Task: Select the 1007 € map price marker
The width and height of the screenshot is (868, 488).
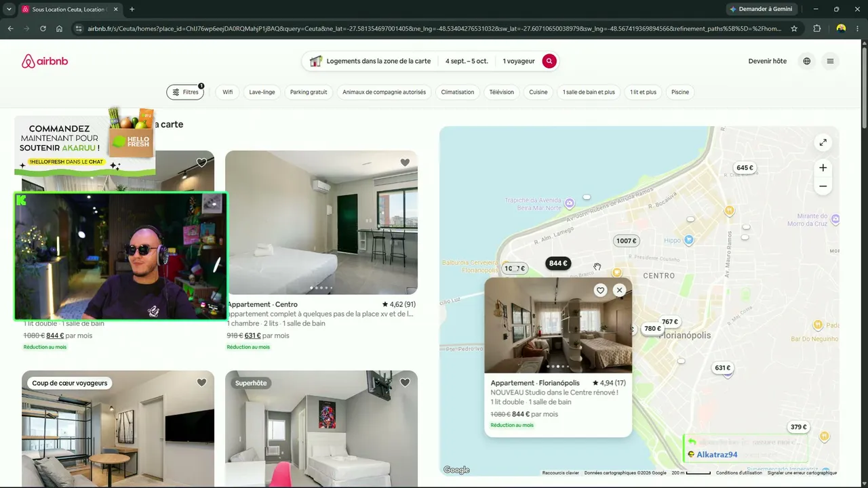Action: 626,241
